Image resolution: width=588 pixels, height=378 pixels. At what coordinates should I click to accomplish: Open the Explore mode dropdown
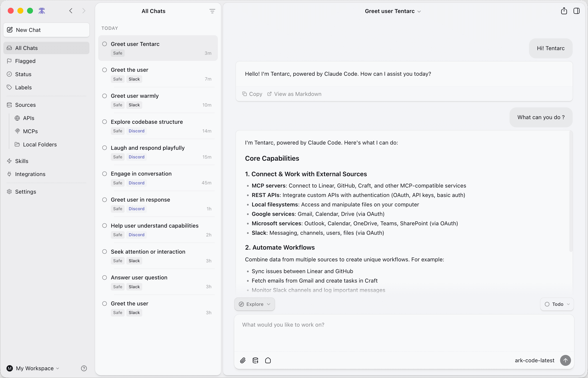tap(254, 304)
